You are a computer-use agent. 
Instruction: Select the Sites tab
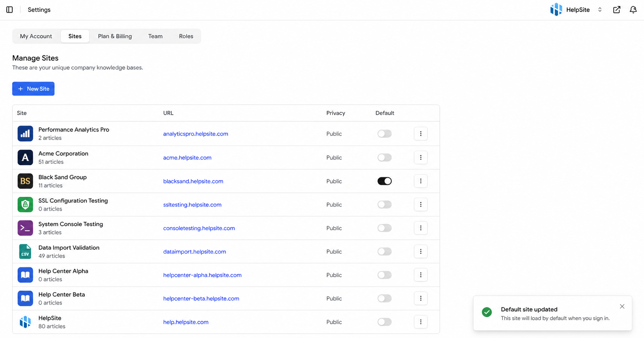pos(75,36)
